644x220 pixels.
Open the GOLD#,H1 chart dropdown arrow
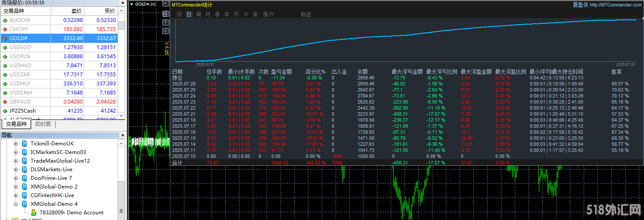[x=131, y=4]
